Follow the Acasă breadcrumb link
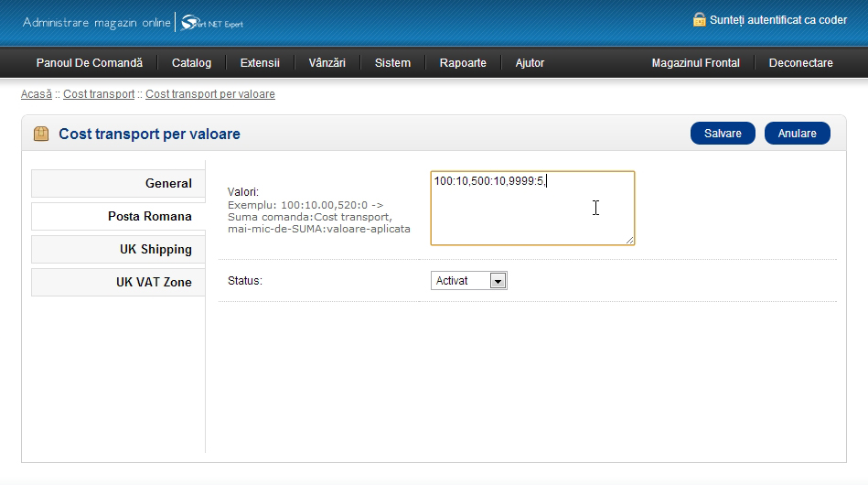 click(x=36, y=94)
